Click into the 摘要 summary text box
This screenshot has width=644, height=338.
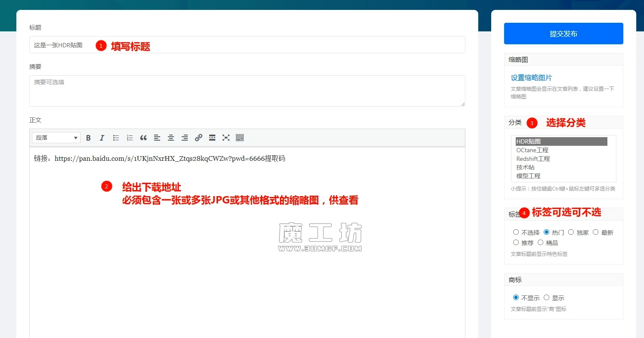(x=247, y=91)
